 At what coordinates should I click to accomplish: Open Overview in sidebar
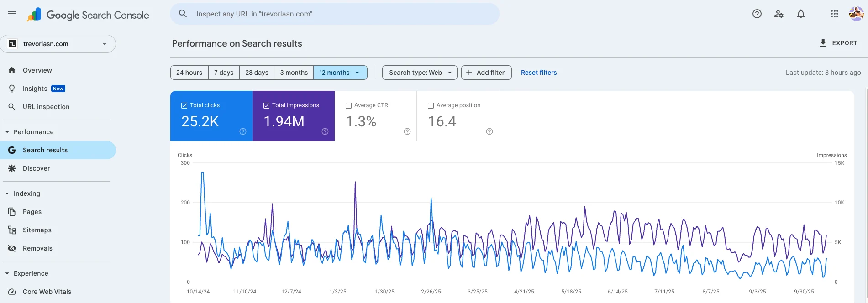pyautogui.click(x=58, y=70)
